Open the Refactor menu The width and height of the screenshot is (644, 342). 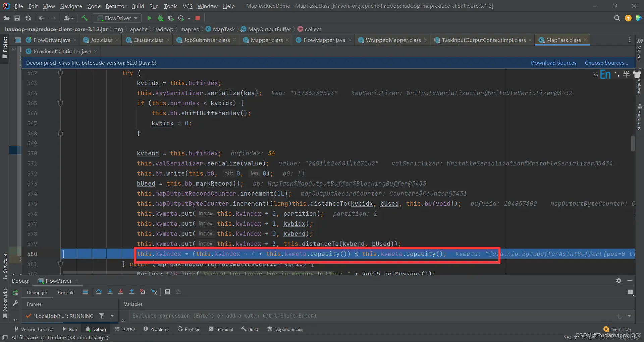click(116, 6)
